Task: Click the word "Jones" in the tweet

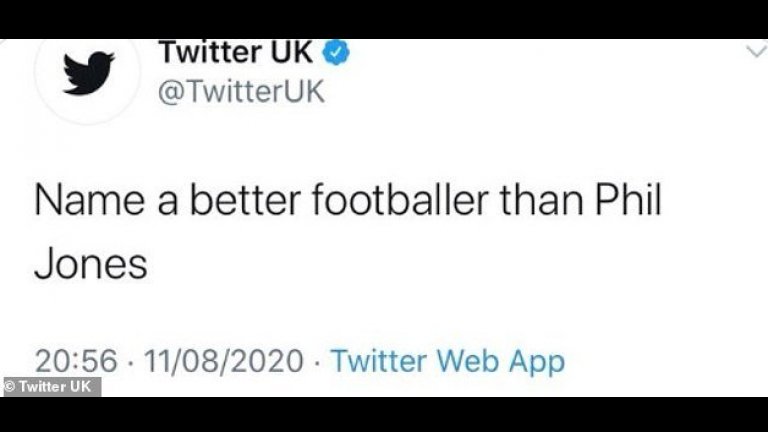Action: [x=91, y=265]
